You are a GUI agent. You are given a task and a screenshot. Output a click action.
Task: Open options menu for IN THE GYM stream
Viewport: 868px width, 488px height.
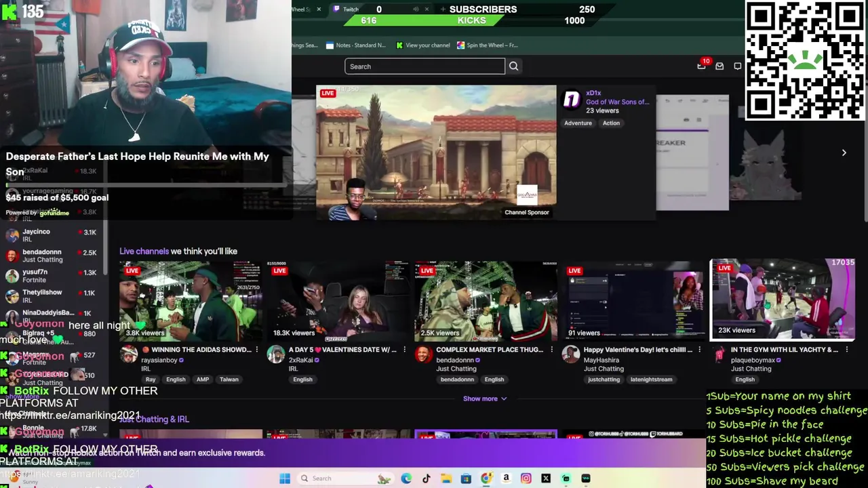tap(846, 350)
